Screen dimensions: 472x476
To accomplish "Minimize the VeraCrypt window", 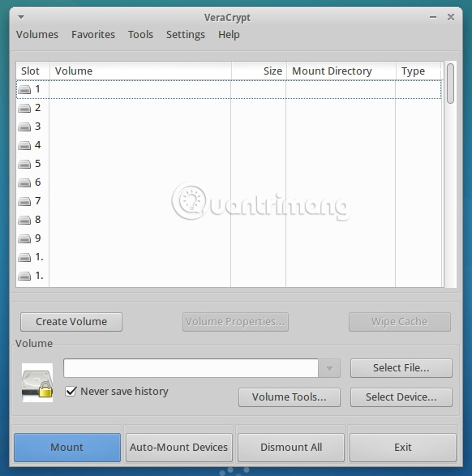I will pyautogui.click(x=433, y=17).
